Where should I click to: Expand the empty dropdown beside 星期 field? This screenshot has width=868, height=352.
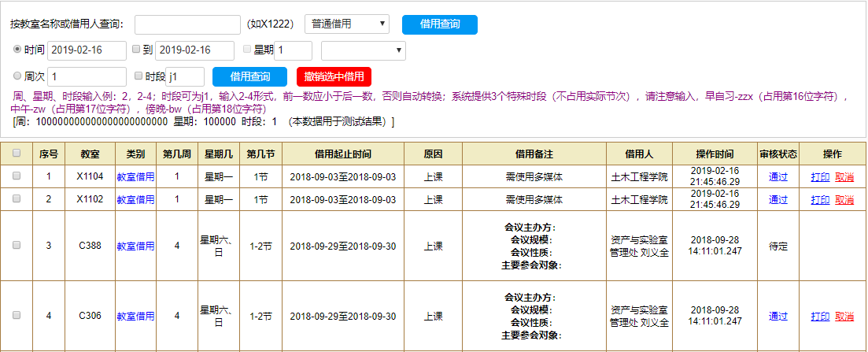(363, 50)
